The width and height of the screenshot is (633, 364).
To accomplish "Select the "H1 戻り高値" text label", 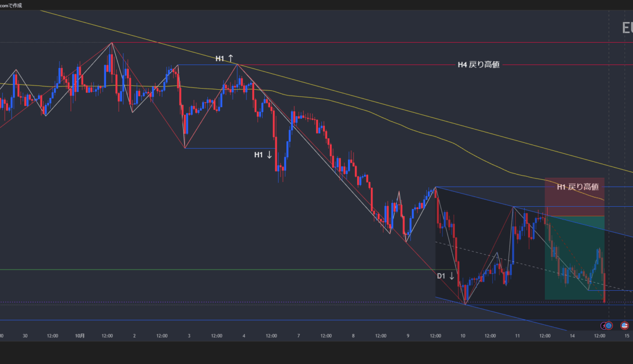I will point(578,187).
